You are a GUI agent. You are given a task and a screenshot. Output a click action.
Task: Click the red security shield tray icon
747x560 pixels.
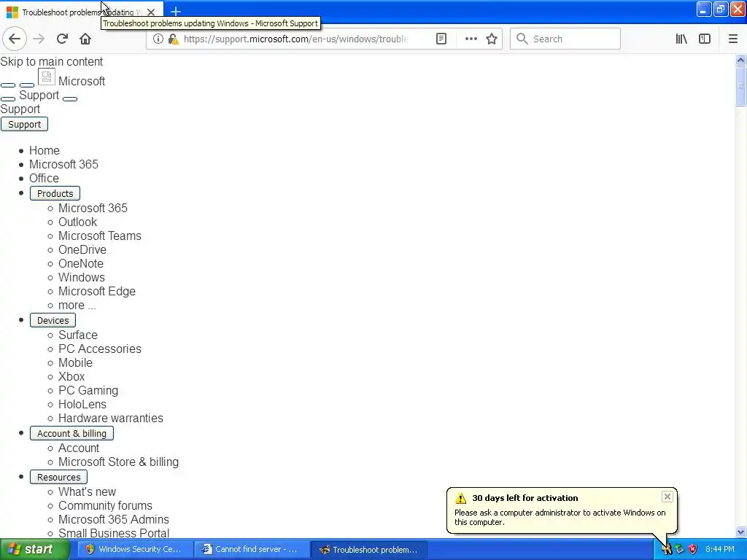point(693,550)
